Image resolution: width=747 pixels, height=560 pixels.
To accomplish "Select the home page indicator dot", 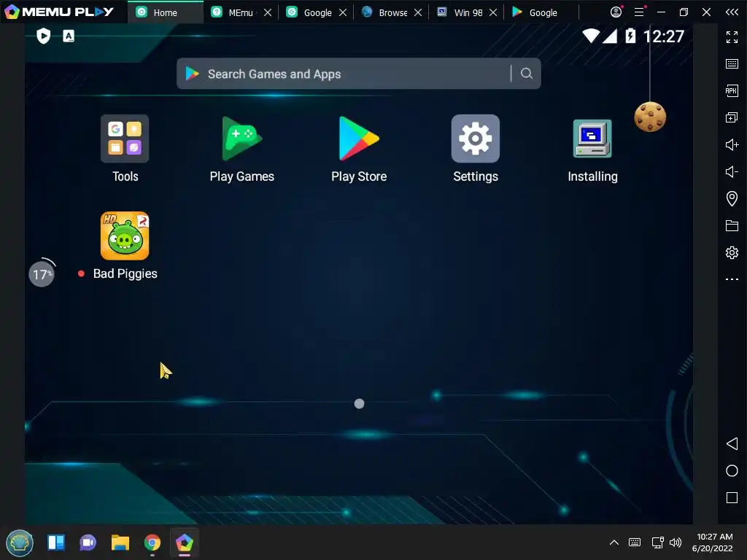I will point(359,404).
